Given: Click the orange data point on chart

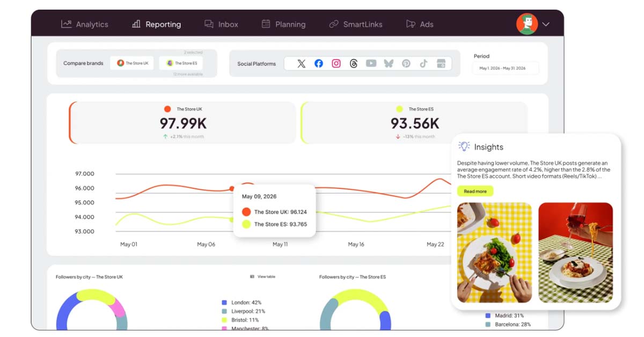Looking at the screenshot, I should pyautogui.click(x=232, y=188).
